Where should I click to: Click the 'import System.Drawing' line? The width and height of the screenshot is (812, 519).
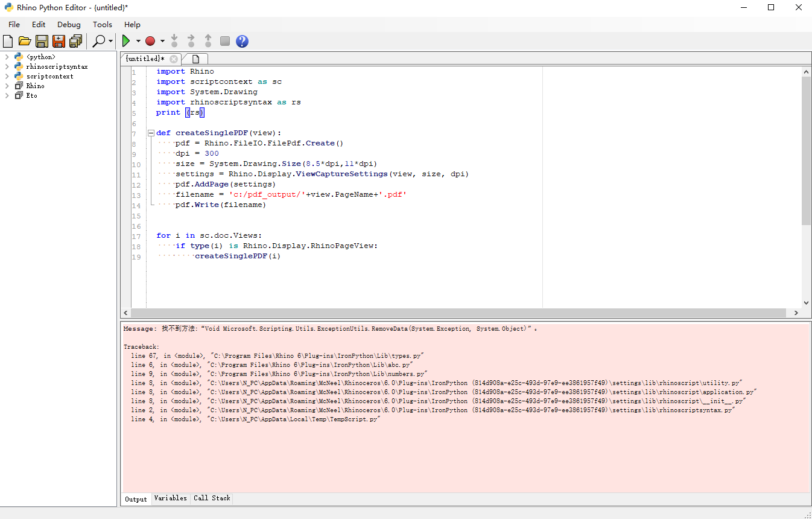207,92
